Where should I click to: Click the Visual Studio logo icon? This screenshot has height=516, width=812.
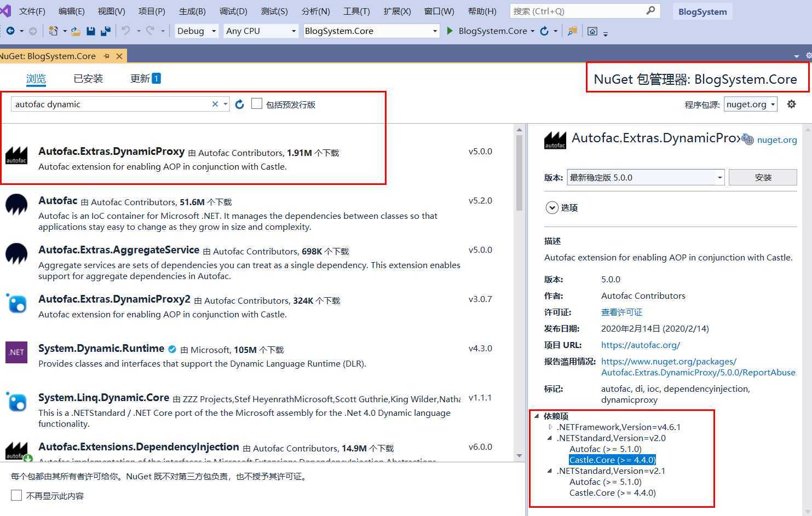tap(5, 10)
